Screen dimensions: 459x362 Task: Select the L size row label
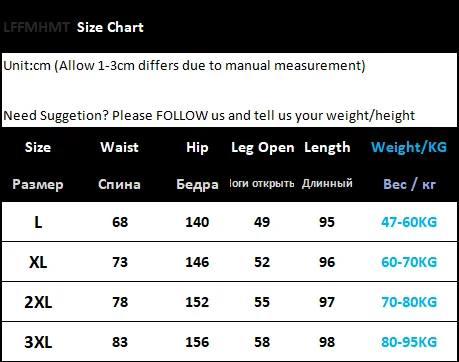pyautogui.click(x=38, y=222)
